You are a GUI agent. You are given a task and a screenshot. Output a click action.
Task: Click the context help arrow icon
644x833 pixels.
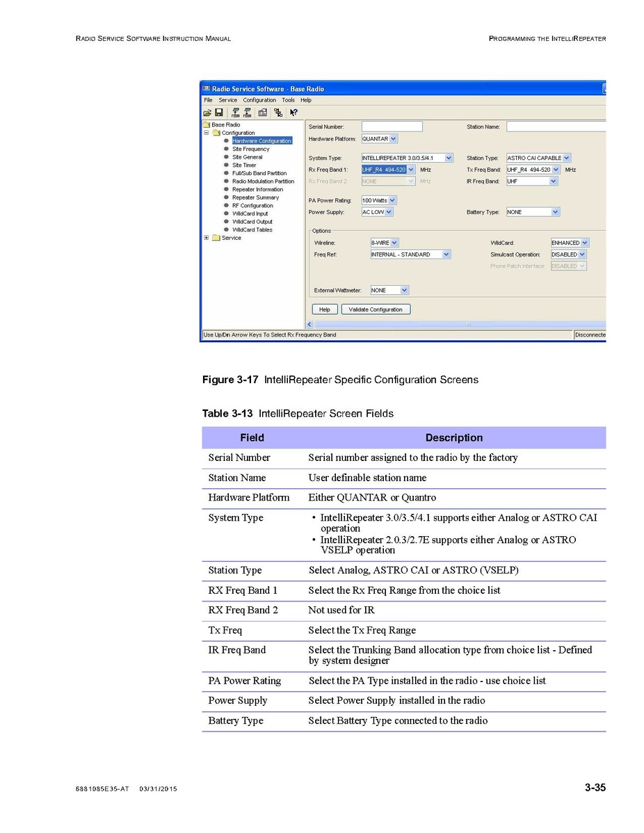293,113
